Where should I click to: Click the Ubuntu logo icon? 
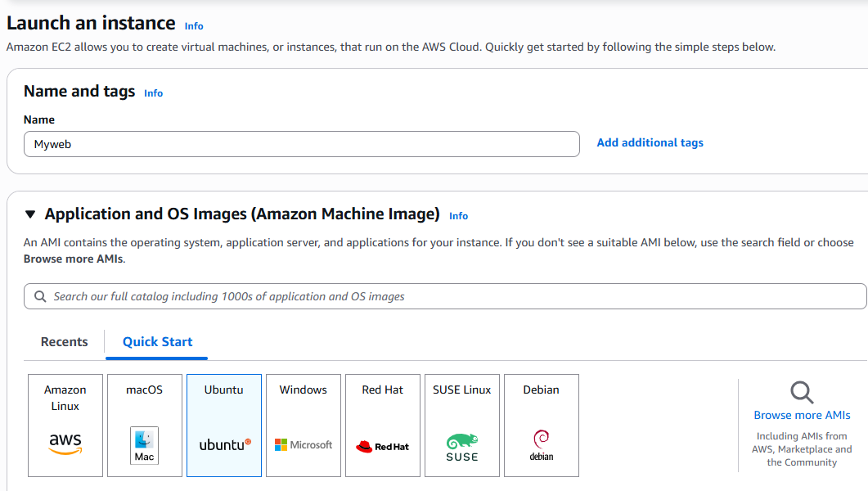223,443
